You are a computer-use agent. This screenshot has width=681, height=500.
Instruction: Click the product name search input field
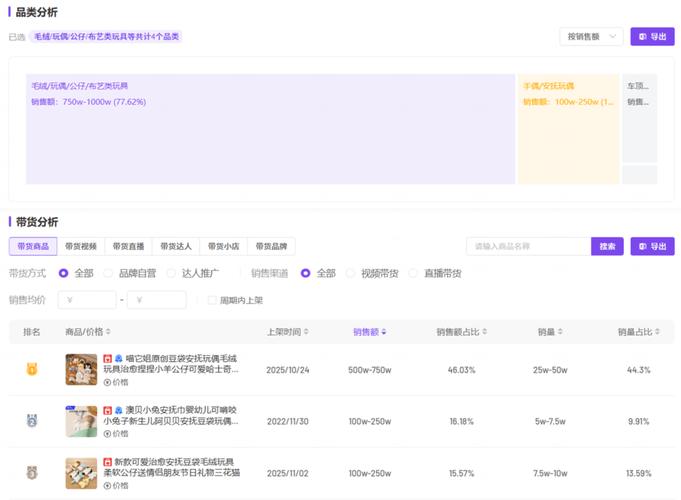(528, 246)
